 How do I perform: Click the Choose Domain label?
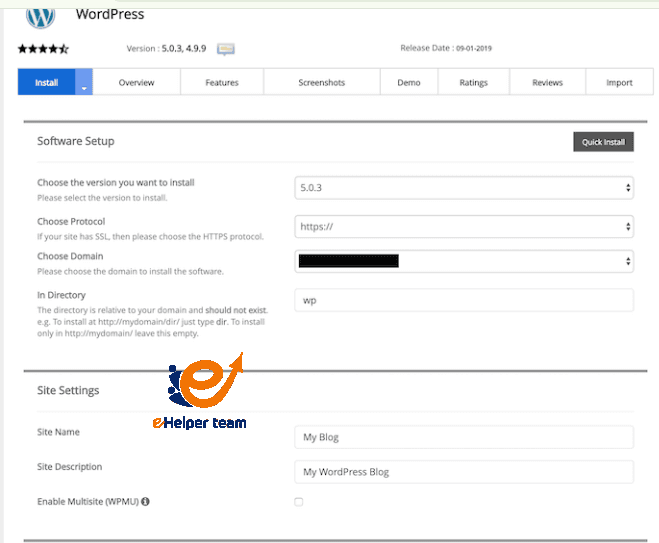point(70,256)
